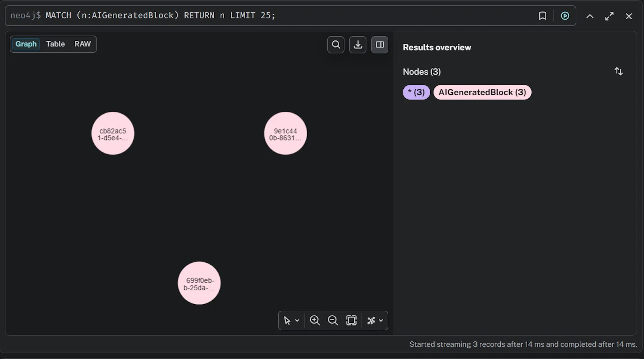The height and width of the screenshot is (359, 644).
Task: Switch to Table view tab
Action: click(x=56, y=44)
